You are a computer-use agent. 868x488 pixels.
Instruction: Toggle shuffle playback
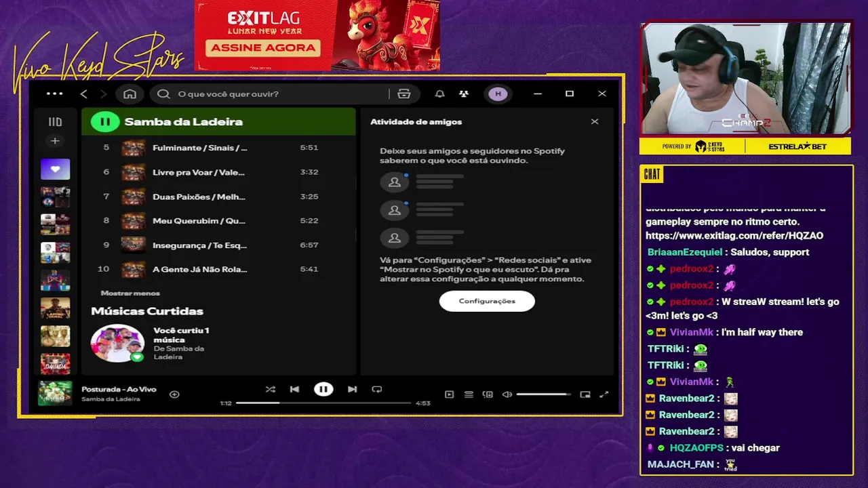(270, 389)
